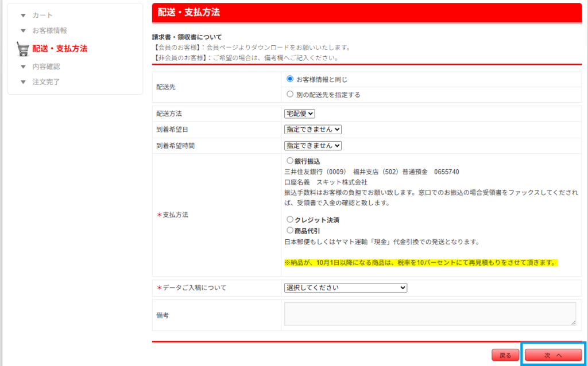Click the triangle marker beside 注文完了
The height and width of the screenshot is (366, 588).
[23, 82]
